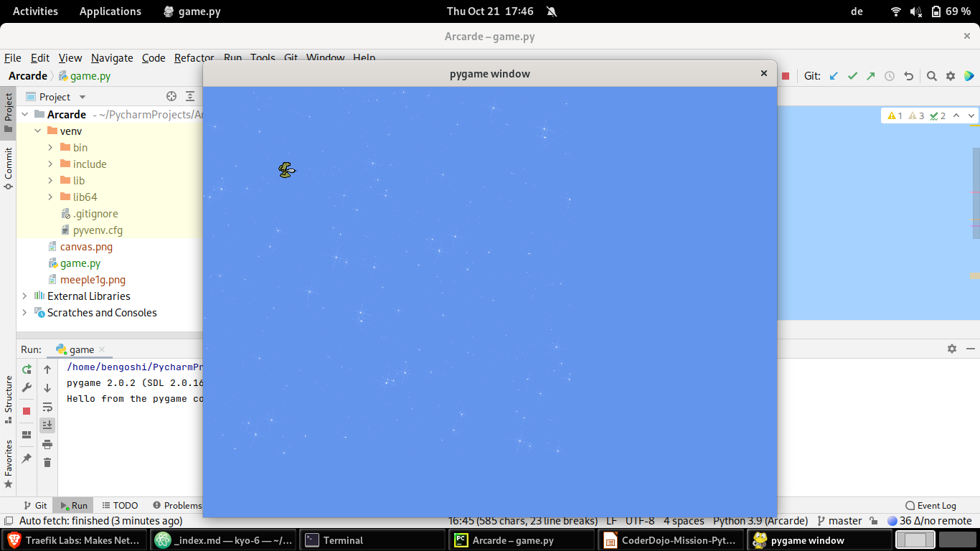Screen dimensions: 980x551
Task: Clear the Run console output
Action: tap(47, 463)
